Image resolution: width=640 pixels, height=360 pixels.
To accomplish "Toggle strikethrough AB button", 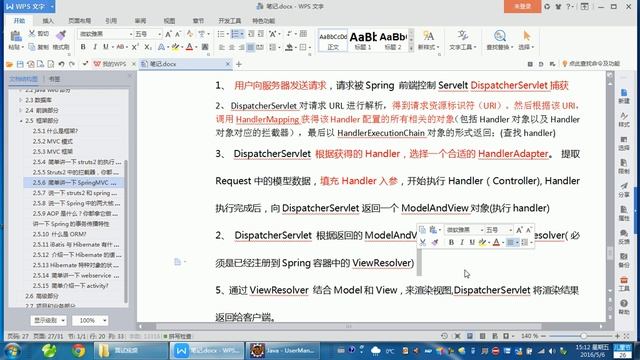I will point(120,47).
